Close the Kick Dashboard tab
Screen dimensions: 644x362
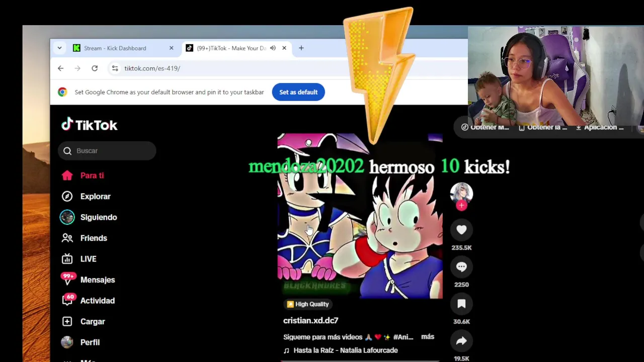[171, 48]
